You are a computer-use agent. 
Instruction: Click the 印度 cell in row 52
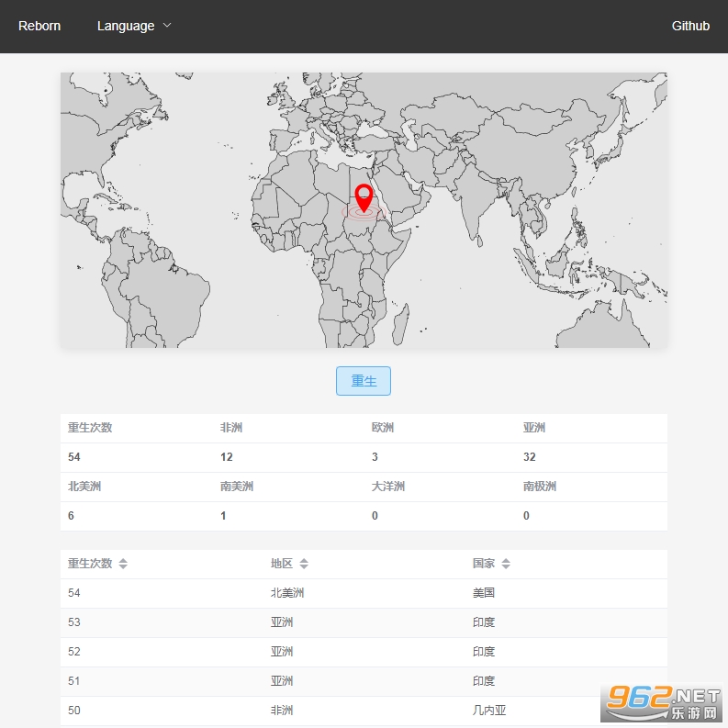coord(484,652)
